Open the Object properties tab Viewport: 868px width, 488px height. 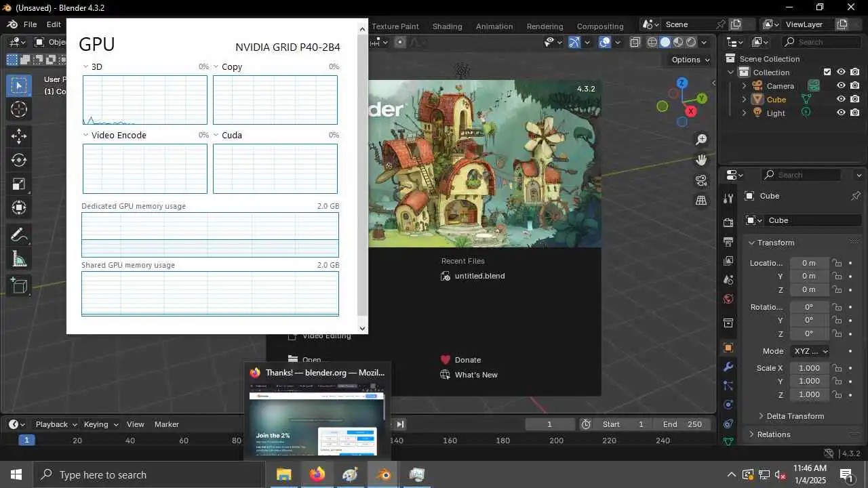coord(728,348)
